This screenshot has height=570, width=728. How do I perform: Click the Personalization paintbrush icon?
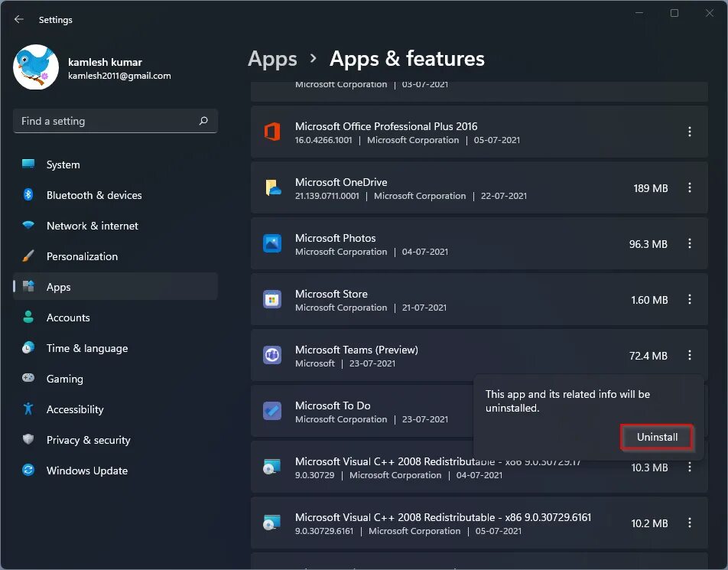pyautogui.click(x=28, y=256)
